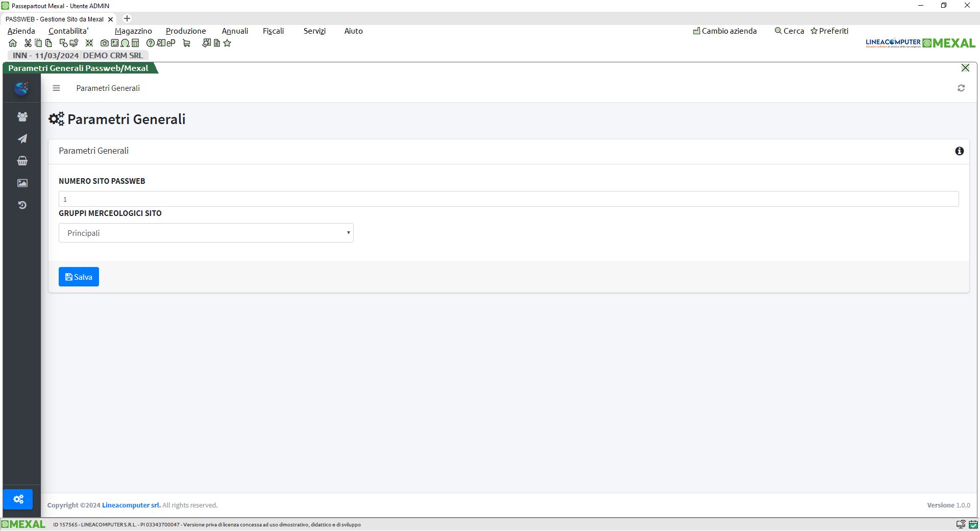Open the Lineacomputer srl. footer link
The image size is (980, 531).
[131, 505]
